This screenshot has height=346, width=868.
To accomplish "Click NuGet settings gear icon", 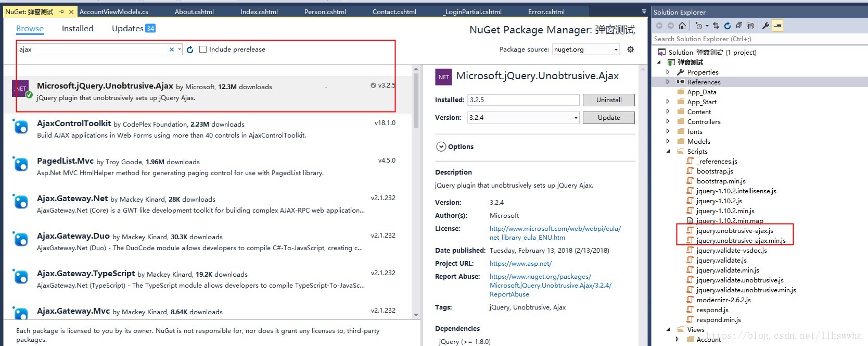I will pyautogui.click(x=630, y=50).
